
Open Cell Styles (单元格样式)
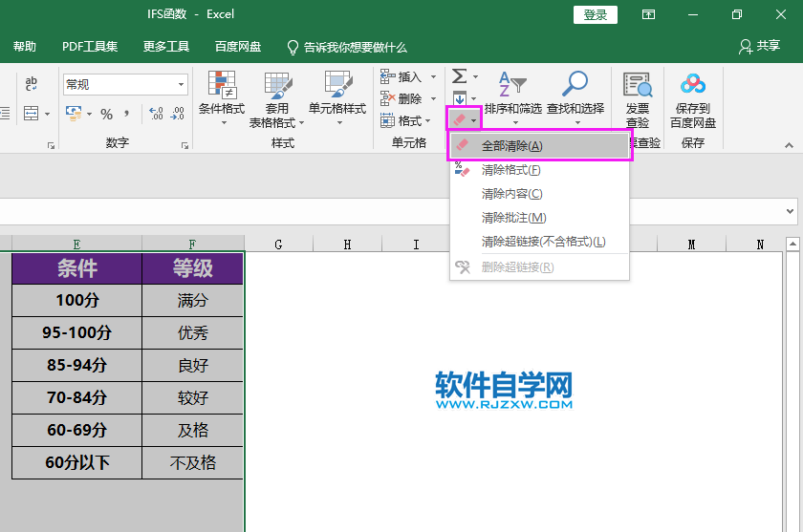click(337, 98)
